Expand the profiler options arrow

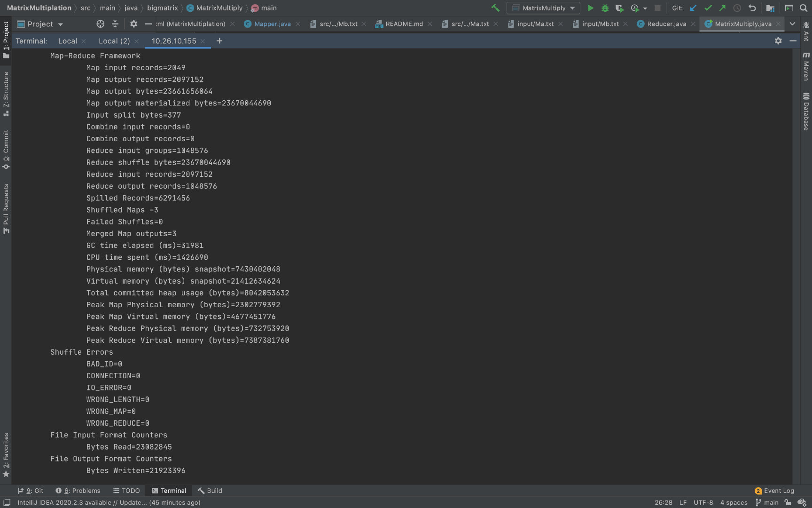coord(645,8)
